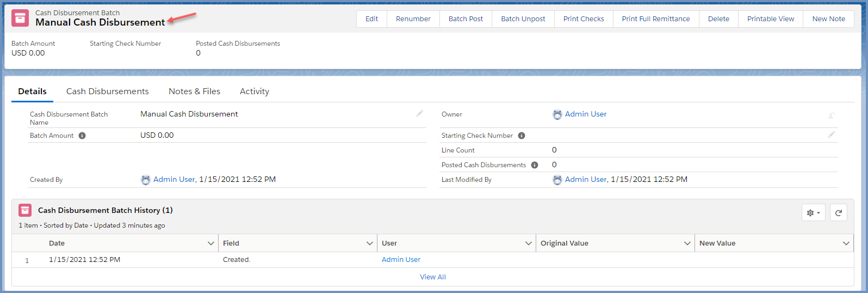The height and width of the screenshot is (293, 868).
Task: Edit Cash Disbursement Batch Name pencil icon
Action: (420, 113)
